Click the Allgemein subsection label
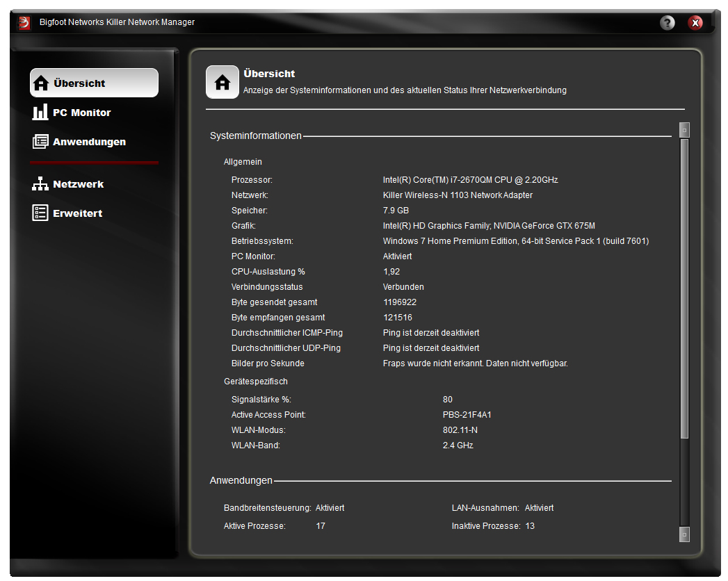728x581 pixels. [243, 162]
